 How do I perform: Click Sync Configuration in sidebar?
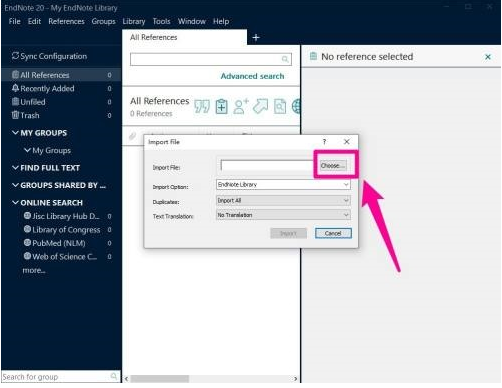[49, 56]
